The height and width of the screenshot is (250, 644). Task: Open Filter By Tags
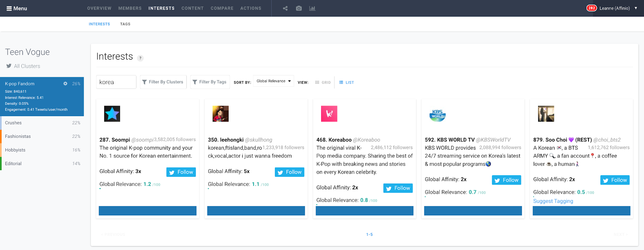[210, 82]
